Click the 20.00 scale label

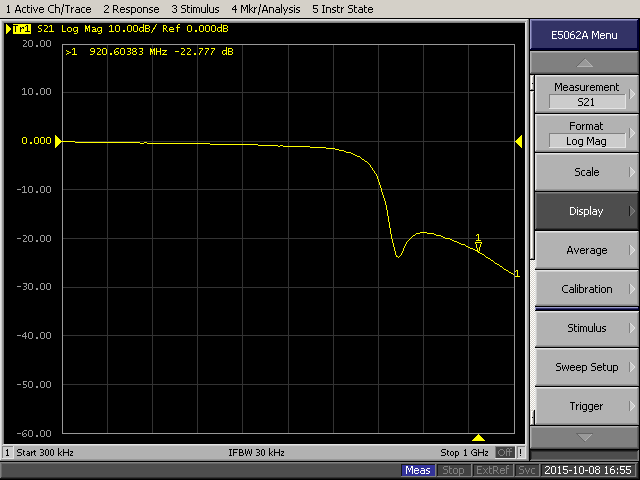point(37,44)
